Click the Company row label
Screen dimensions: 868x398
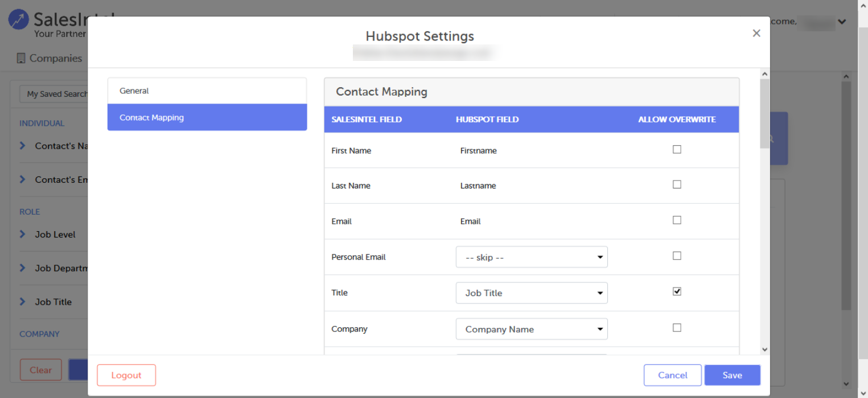pos(349,329)
